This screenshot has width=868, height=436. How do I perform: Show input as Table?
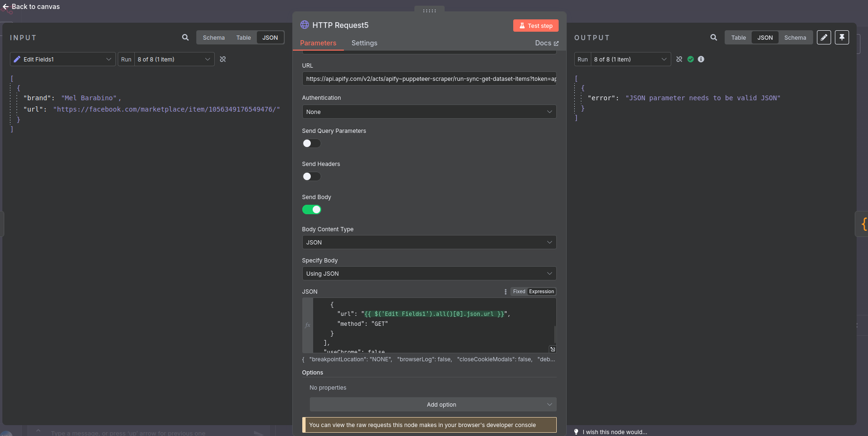click(244, 37)
